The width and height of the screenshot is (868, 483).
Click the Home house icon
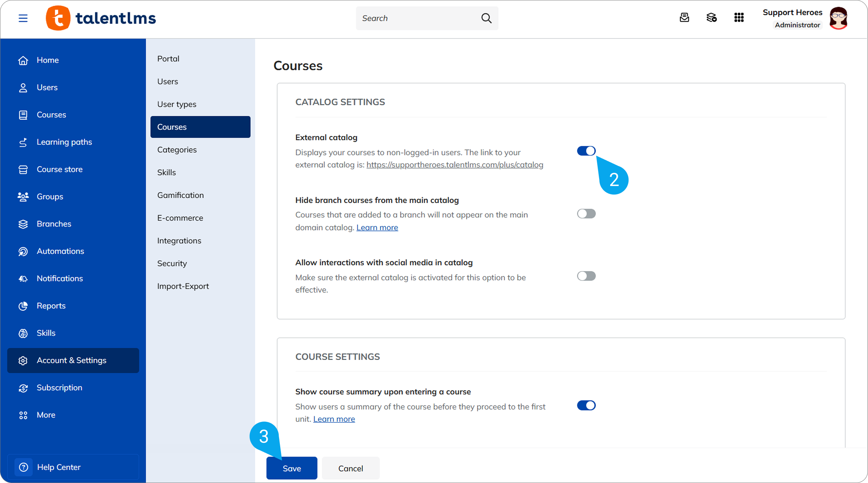pos(23,60)
